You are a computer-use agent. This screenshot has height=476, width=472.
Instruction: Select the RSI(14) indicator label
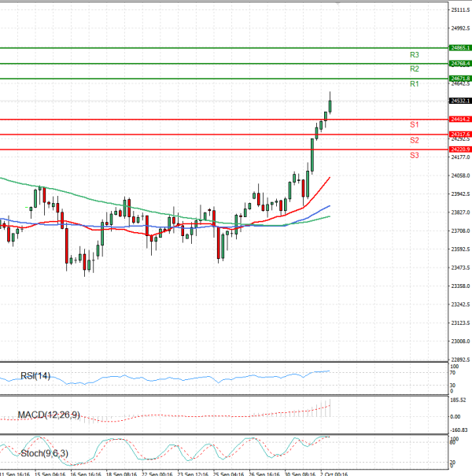[35, 376]
